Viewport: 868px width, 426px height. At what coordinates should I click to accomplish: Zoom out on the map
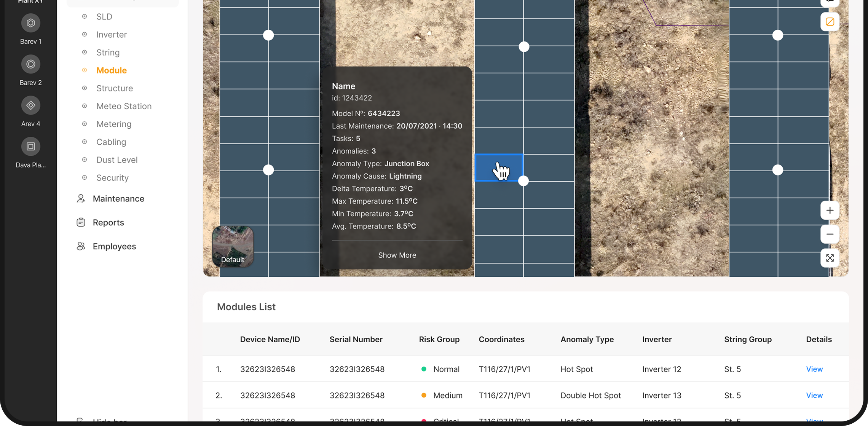click(x=830, y=234)
